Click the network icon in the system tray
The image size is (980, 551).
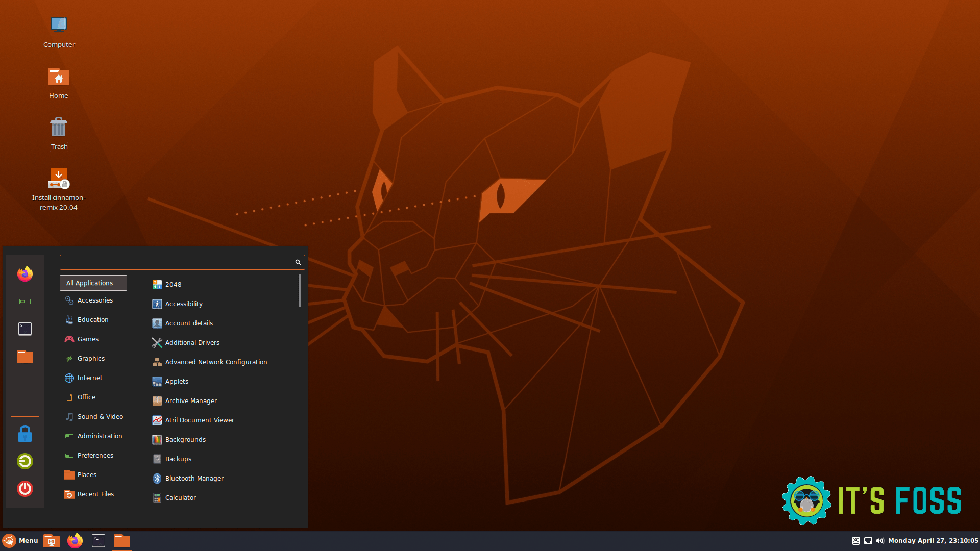(x=867, y=540)
